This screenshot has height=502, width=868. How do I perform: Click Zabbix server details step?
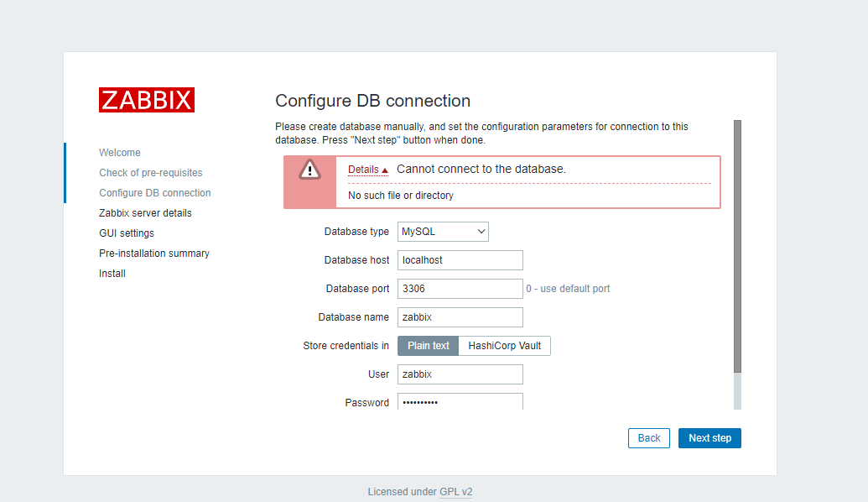(145, 213)
